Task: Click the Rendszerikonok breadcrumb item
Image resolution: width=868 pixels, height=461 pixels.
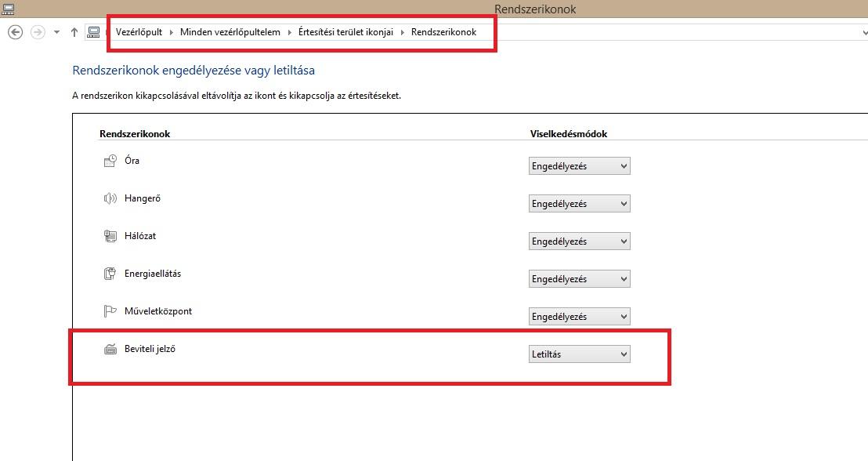Action: pos(443,32)
